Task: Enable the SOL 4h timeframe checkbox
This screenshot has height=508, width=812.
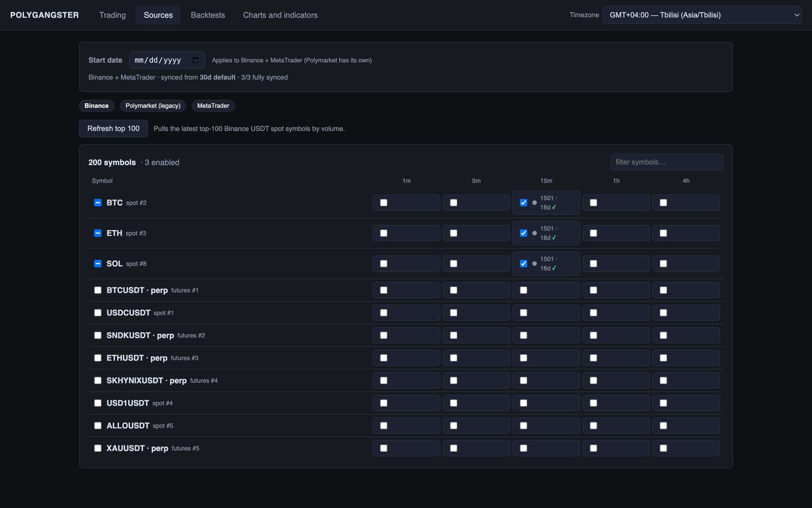Action: (x=663, y=264)
